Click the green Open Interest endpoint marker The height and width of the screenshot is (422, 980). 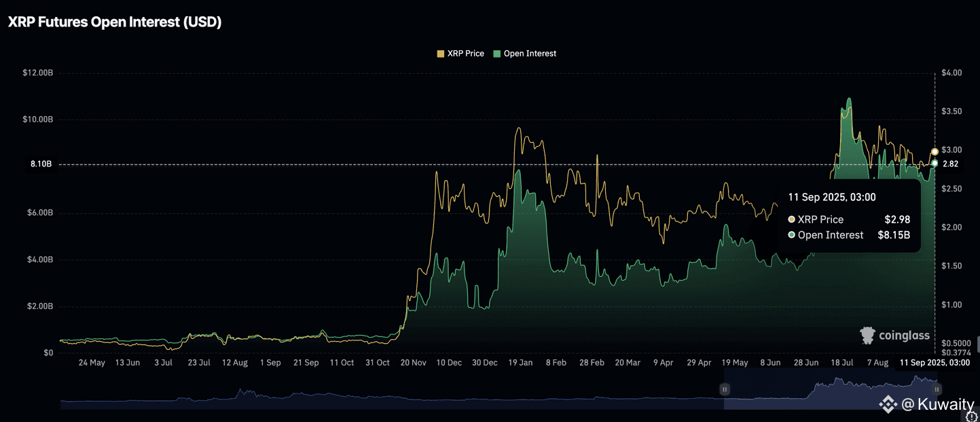click(935, 163)
